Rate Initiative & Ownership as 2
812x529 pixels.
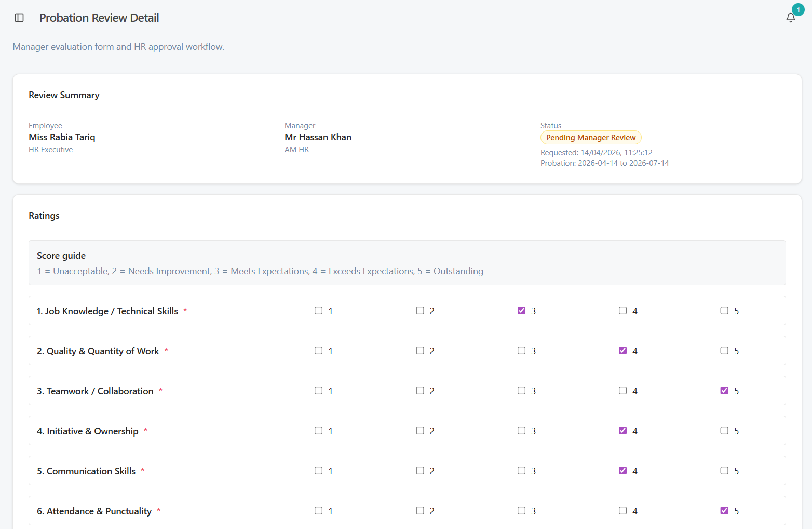420,431
